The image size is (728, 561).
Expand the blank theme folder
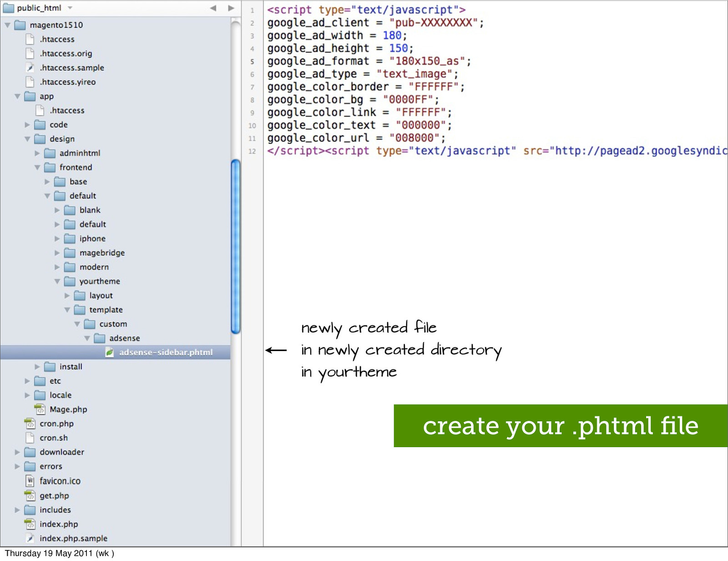pos(57,210)
